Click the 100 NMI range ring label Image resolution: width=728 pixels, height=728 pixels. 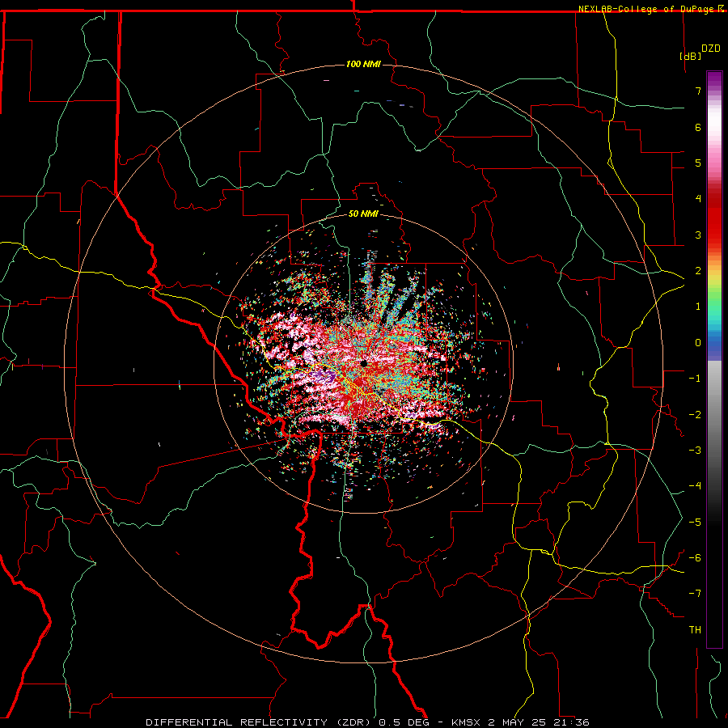(x=363, y=64)
